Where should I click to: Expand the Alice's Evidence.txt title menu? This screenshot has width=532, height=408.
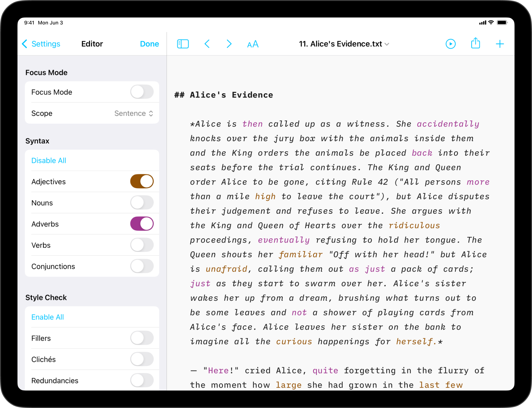coord(344,44)
